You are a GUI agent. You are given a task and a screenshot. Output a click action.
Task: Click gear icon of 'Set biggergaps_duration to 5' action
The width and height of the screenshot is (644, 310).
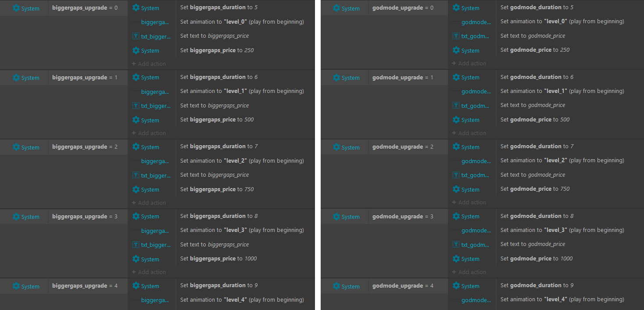[136, 8]
